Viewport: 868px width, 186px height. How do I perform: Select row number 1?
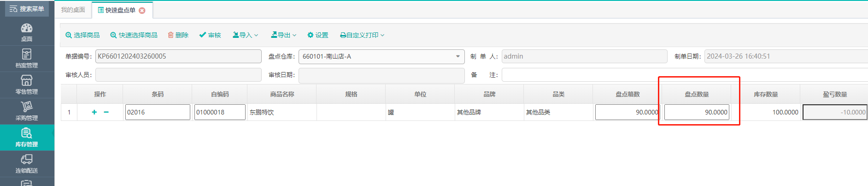coord(69,112)
